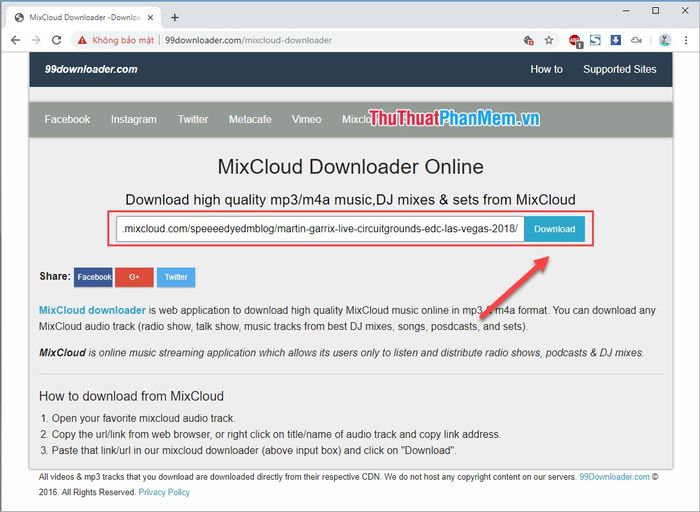The height and width of the screenshot is (512, 700).
Task: Click the cloud extension icon
Action: 636,40
